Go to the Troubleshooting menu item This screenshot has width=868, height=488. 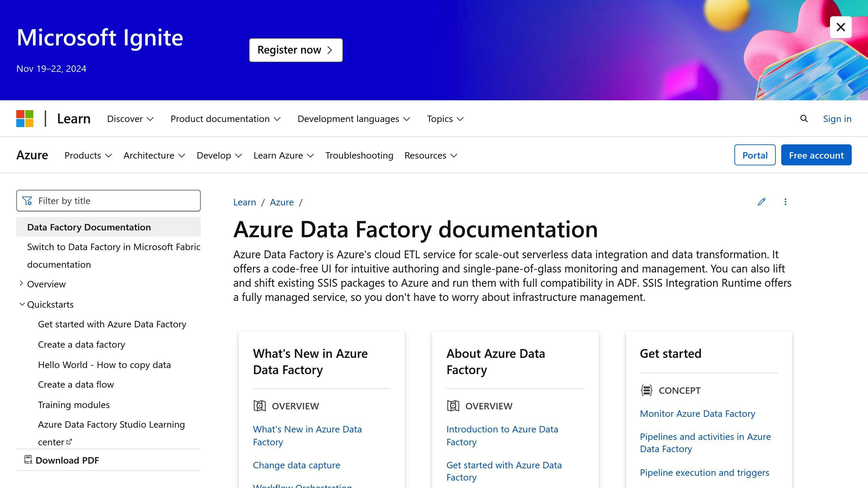(x=359, y=155)
